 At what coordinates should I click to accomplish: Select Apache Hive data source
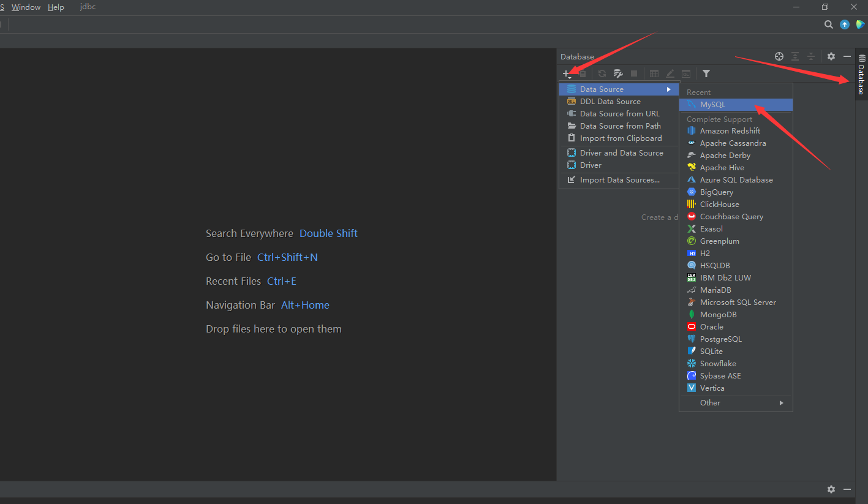(x=736, y=168)
